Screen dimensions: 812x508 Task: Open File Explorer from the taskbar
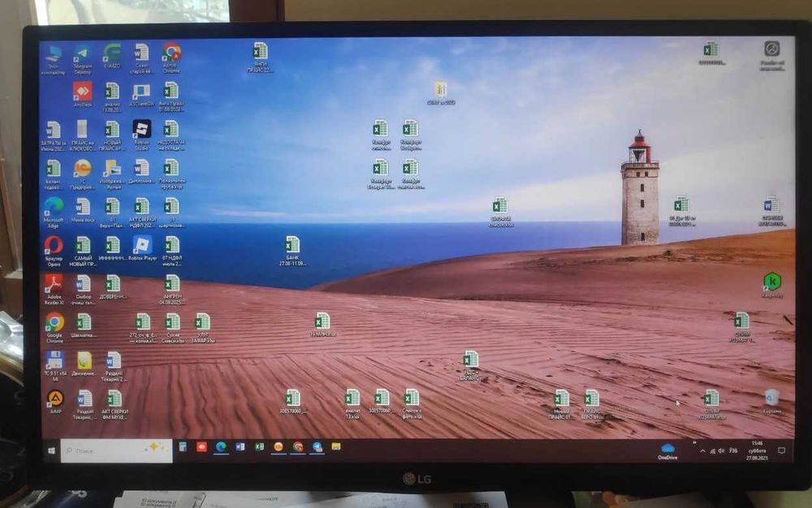tap(336, 446)
